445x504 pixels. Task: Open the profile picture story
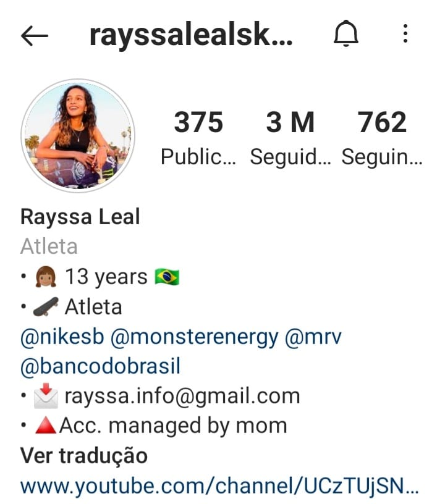[x=77, y=136]
